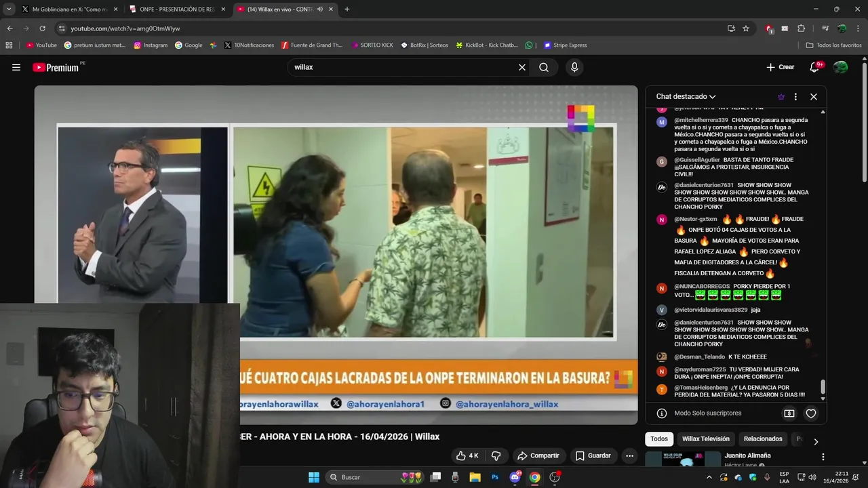
Task: Expand the Chat destacado dropdown
Action: pos(686,97)
